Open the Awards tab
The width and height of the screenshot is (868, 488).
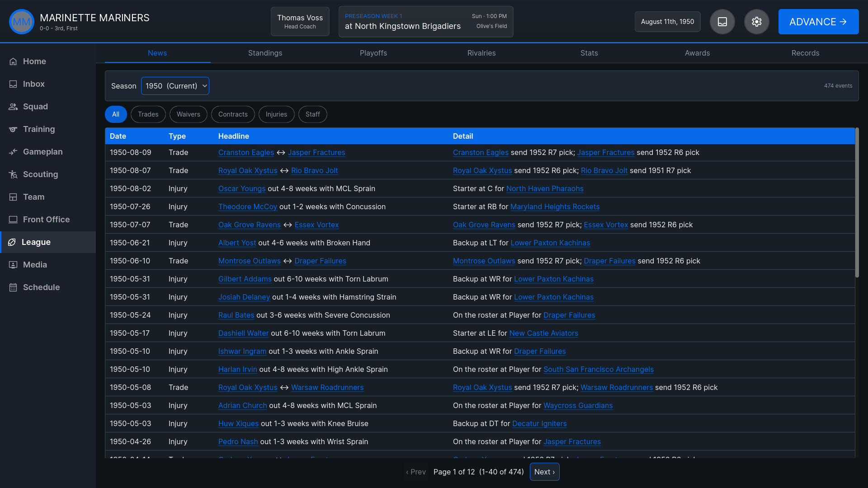pos(697,53)
